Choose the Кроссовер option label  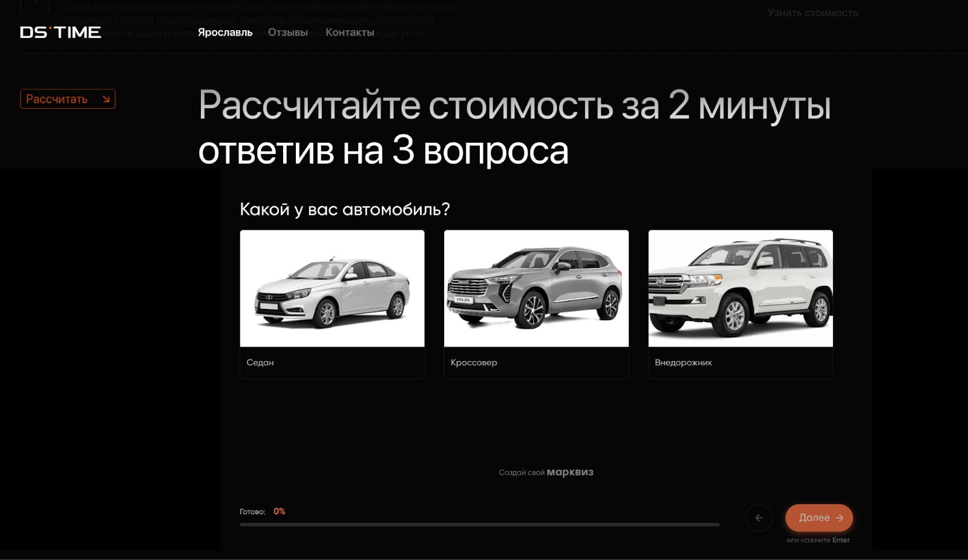474,362
